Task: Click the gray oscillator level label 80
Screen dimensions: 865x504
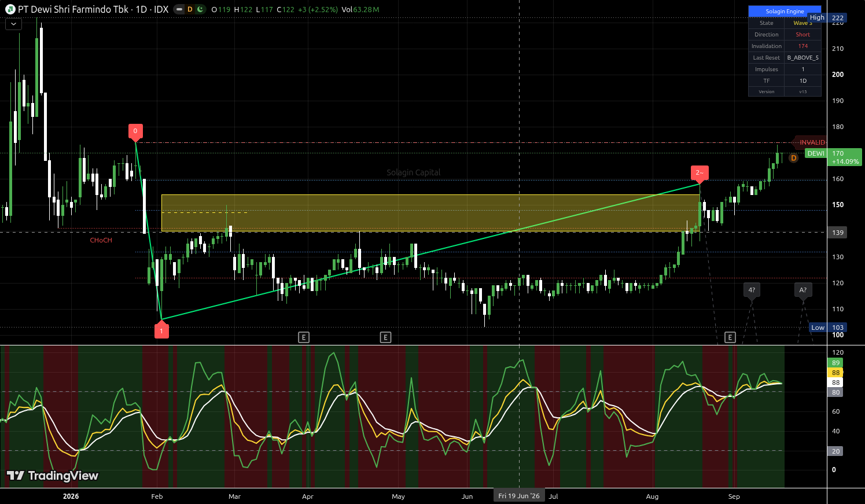Action: point(835,392)
